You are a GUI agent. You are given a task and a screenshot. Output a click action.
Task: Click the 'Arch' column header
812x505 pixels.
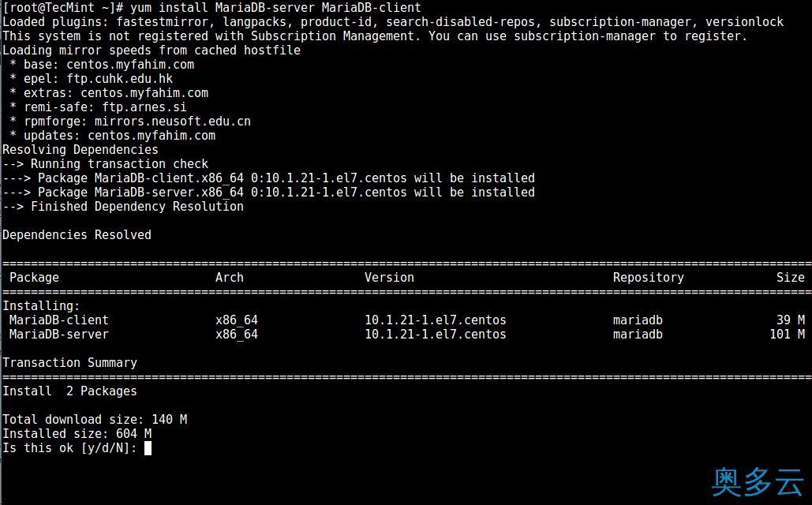pyautogui.click(x=230, y=278)
